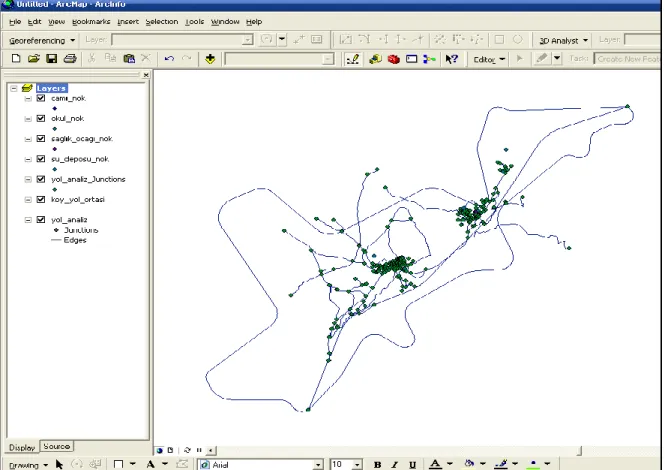
Task: Switch to Layout View page icon
Action: click(x=170, y=450)
